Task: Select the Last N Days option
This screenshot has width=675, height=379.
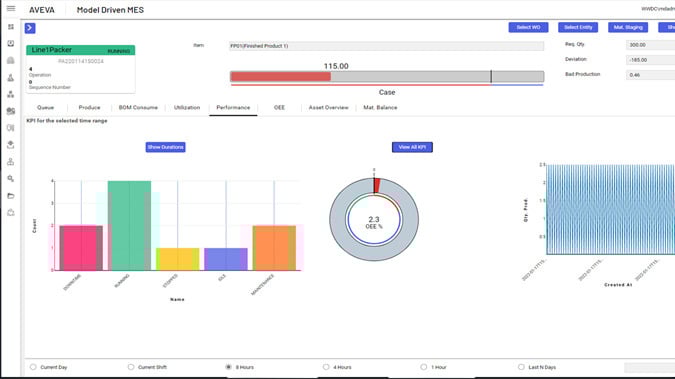Action: [521, 367]
